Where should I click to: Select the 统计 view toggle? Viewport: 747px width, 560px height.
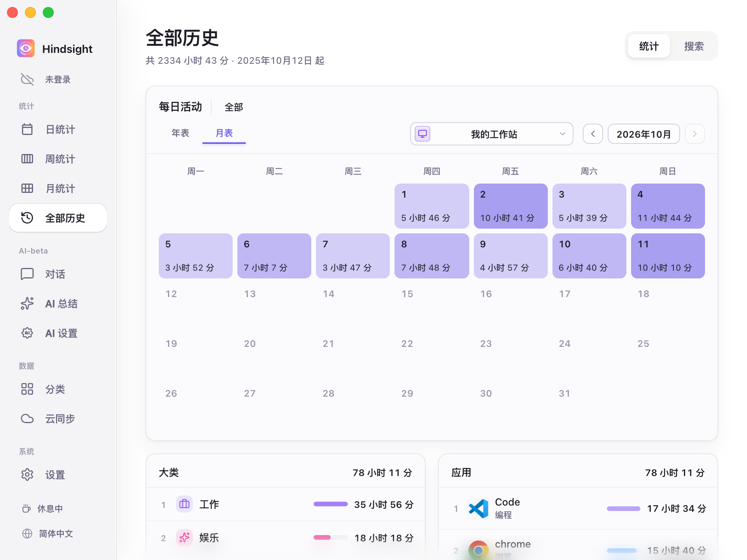tap(649, 46)
